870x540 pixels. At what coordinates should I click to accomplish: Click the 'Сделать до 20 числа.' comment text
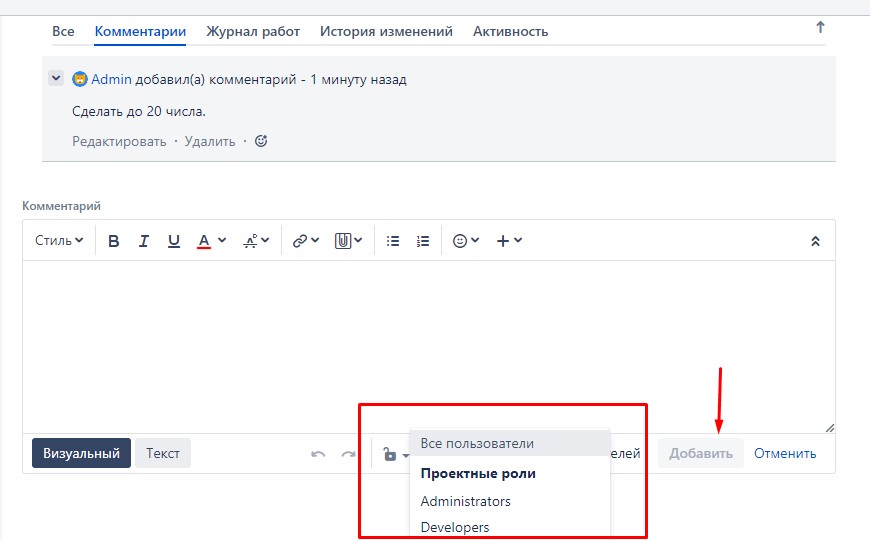coord(139,112)
